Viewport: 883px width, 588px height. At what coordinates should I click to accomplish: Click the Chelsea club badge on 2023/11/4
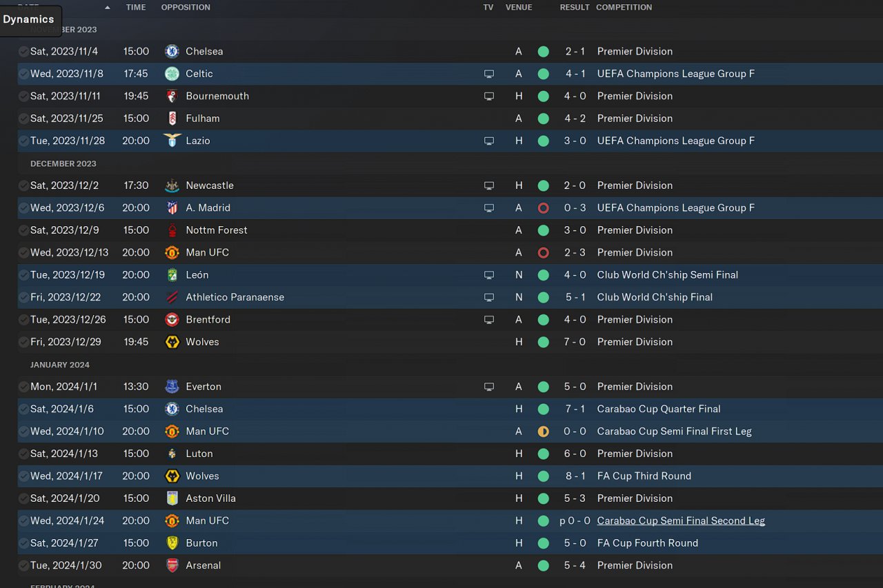(x=172, y=51)
